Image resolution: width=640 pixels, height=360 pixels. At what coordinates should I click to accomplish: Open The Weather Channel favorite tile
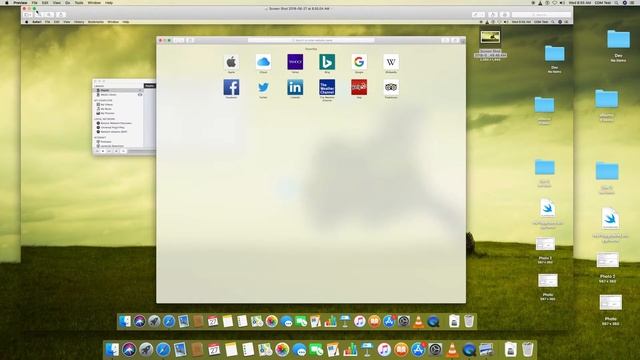[x=327, y=87]
